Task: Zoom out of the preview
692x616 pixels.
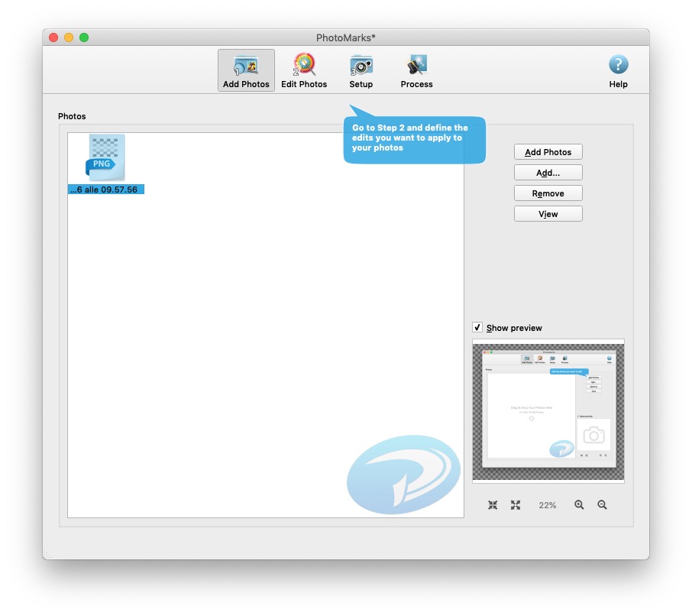Action: pos(603,504)
